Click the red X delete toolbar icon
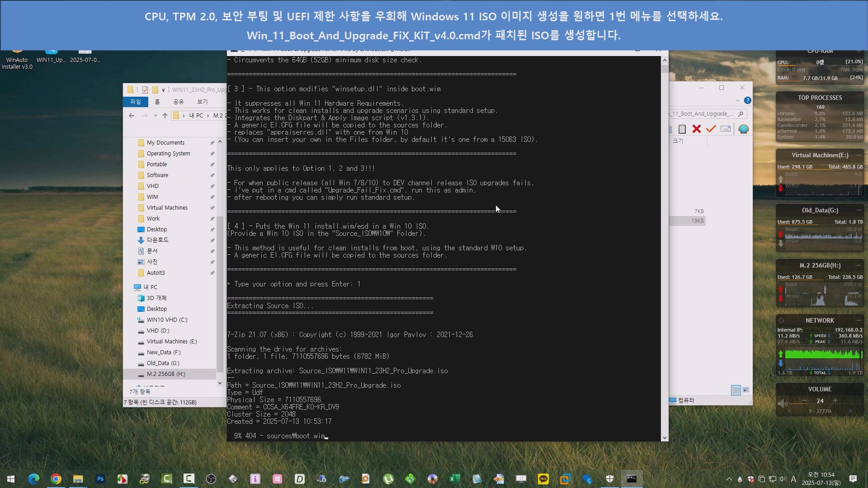 tap(696, 129)
